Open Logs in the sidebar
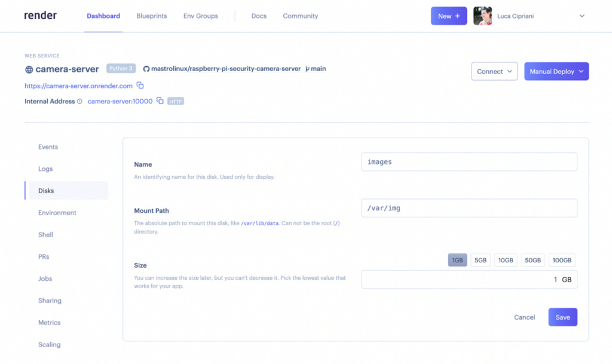The height and width of the screenshot is (364, 612). coord(45,169)
